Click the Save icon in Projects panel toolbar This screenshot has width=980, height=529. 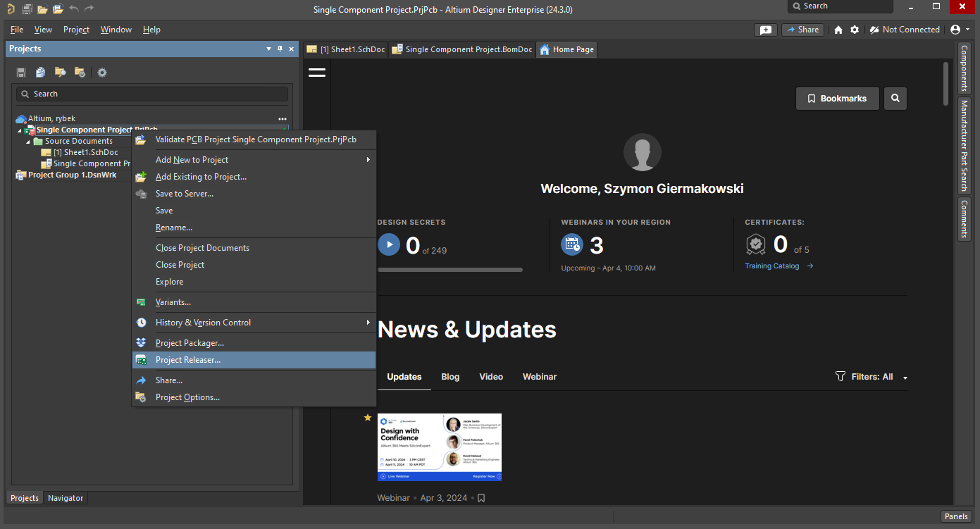pyautogui.click(x=21, y=73)
